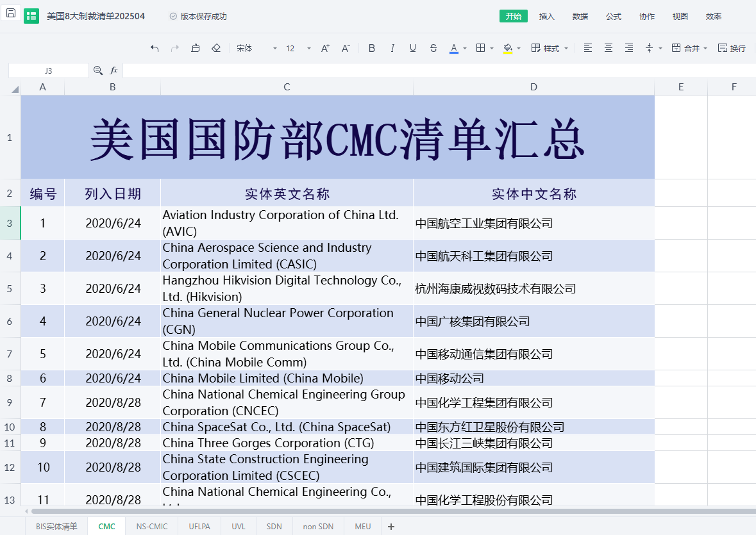Click the yellow fill color bucket
This screenshot has height=535, width=756.
pos(508,48)
